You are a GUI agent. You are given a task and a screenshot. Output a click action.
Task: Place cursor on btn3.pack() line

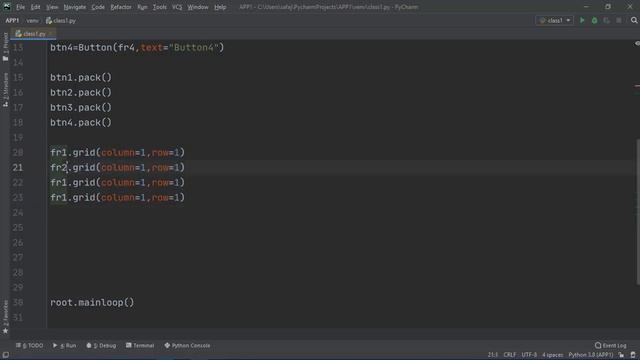click(81, 108)
